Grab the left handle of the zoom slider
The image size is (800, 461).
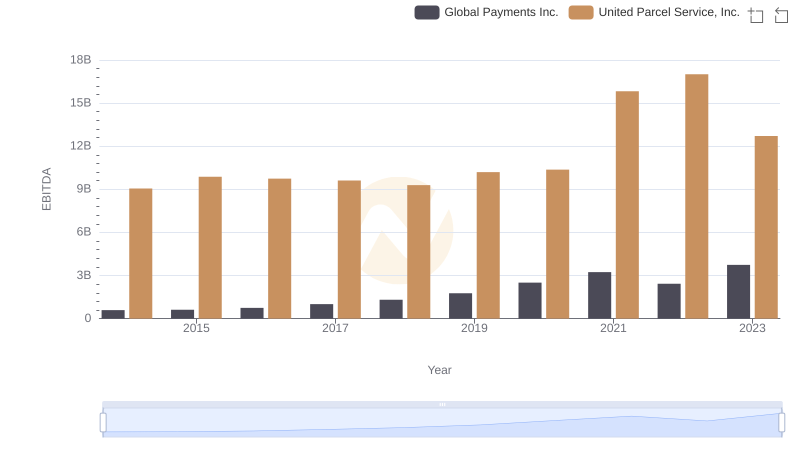(103, 423)
